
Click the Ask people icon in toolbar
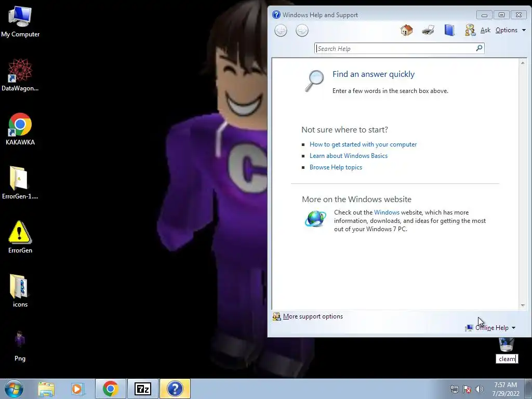470,30
